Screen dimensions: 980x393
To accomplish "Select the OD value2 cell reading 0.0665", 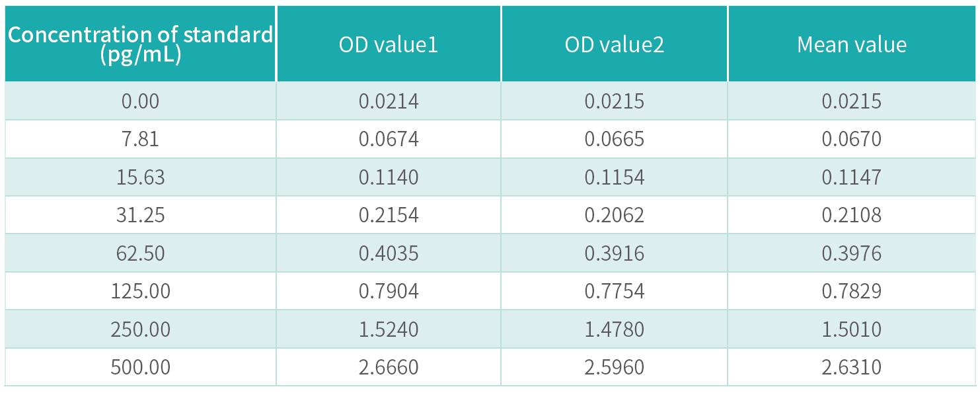I will (614, 139).
